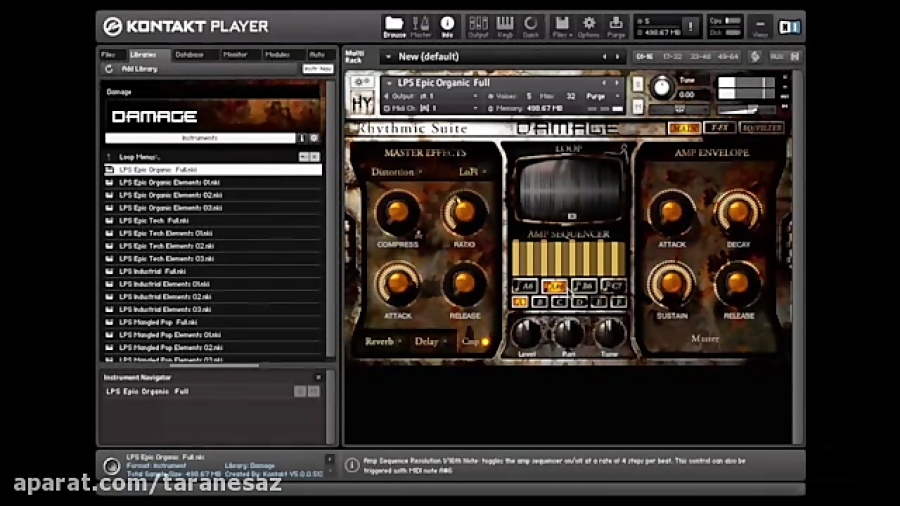This screenshot has width=900, height=506.
Task: Open the T-FX page tab
Action: tap(720, 128)
